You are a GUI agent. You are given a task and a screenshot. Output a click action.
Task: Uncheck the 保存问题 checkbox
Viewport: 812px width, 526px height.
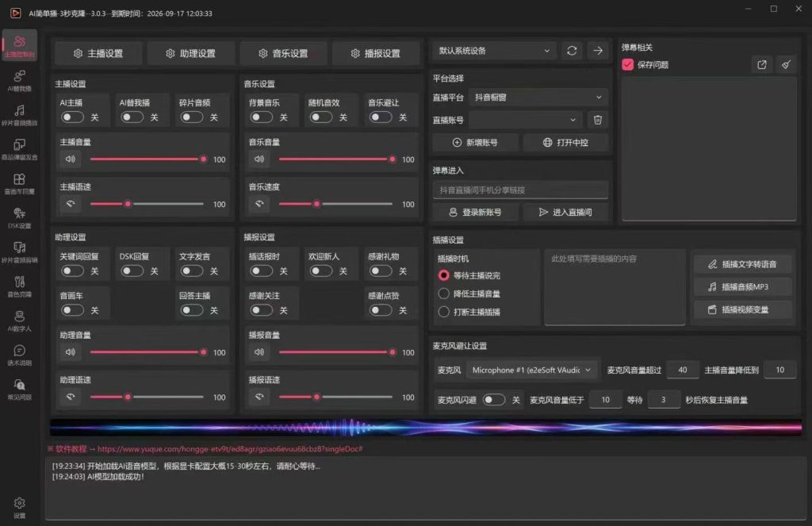pyautogui.click(x=628, y=65)
